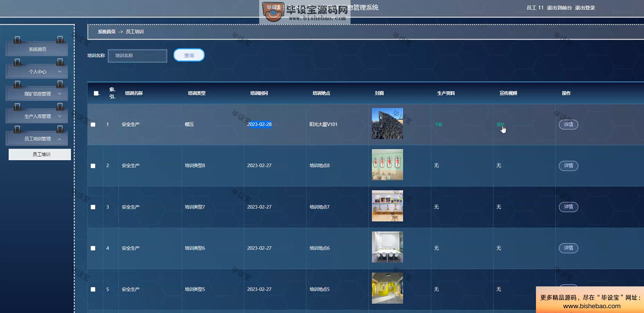The width and height of the screenshot is (644, 313).
Task: Open cover thumbnail for row 5 培训地点5
Action: 387,288
